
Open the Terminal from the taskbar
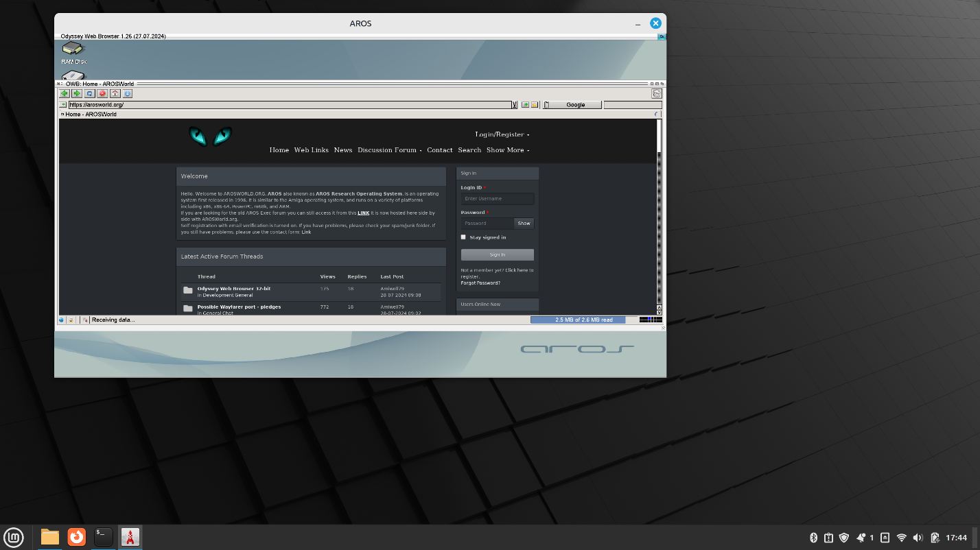click(104, 537)
